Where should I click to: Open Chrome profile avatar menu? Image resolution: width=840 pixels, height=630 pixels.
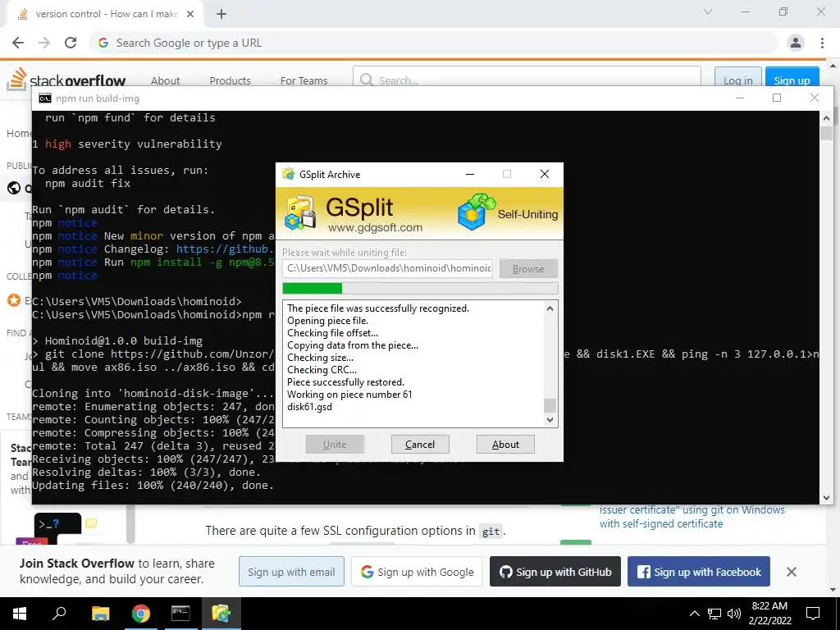coord(796,43)
